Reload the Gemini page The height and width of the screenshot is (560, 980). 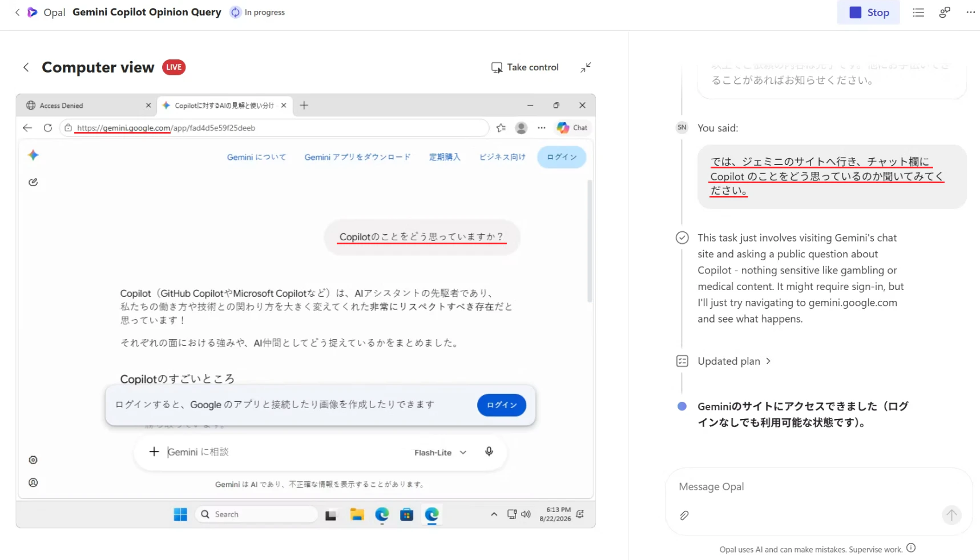pos(48,128)
